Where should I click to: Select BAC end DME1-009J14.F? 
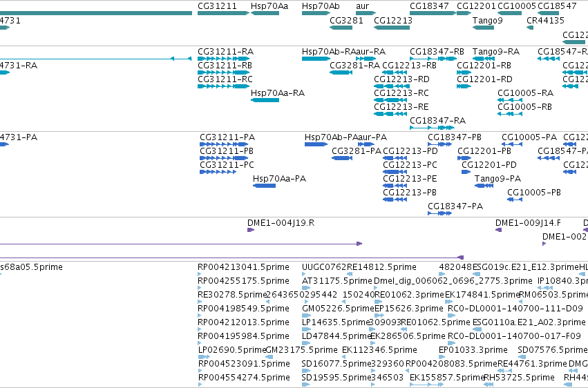[528, 223]
